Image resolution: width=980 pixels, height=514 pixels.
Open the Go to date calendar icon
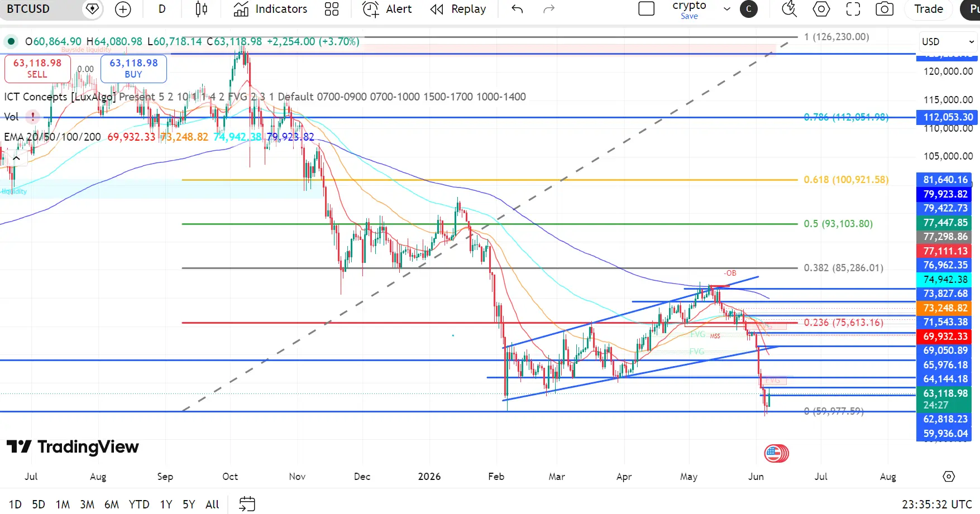tap(247, 504)
